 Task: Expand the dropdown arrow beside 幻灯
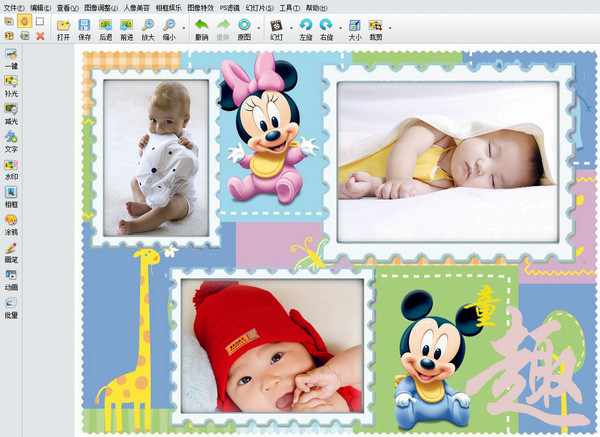point(291,28)
